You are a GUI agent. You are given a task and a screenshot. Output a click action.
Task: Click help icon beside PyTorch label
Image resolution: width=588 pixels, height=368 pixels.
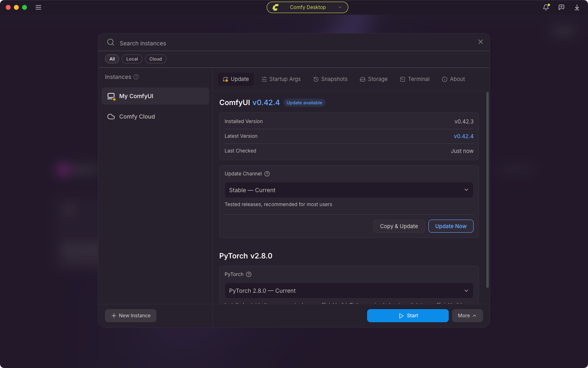(x=249, y=274)
